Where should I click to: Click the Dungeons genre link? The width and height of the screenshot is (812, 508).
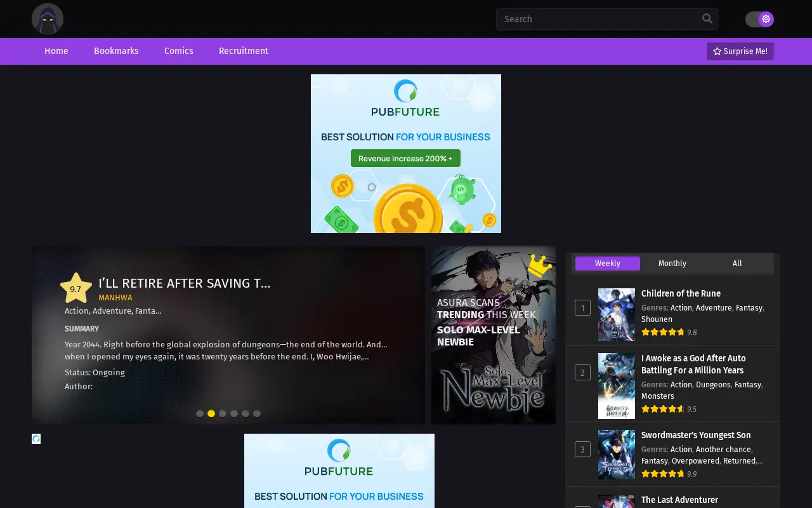(713, 385)
